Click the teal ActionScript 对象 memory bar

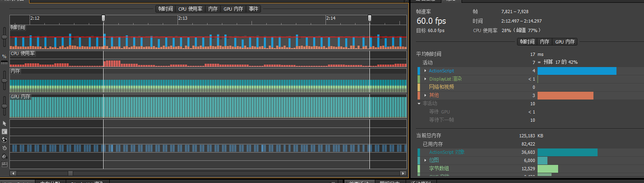568,152
